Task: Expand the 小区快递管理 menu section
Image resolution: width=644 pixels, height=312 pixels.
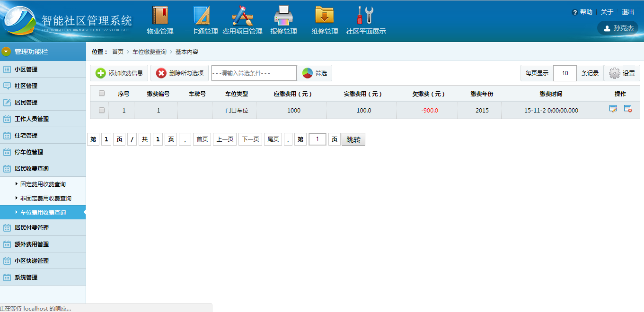Action: (x=43, y=260)
